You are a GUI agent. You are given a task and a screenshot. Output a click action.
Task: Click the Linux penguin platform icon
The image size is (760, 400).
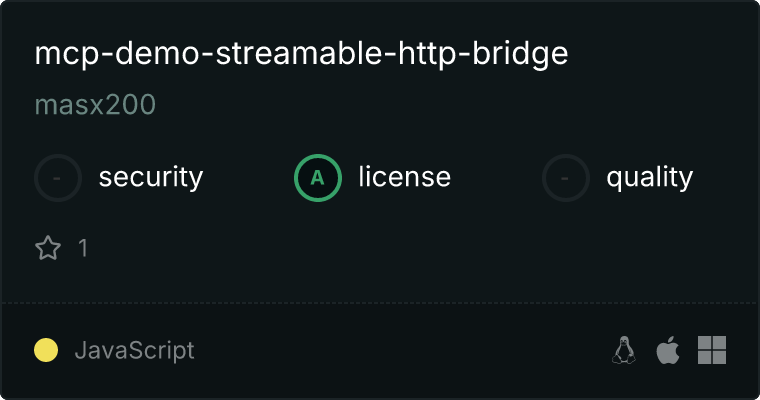click(x=624, y=350)
